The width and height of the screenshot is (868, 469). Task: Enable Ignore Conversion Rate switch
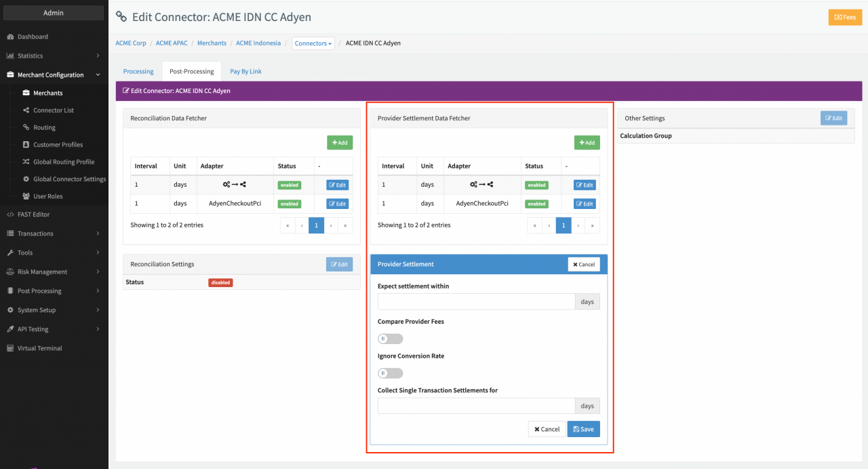(390, 373)
